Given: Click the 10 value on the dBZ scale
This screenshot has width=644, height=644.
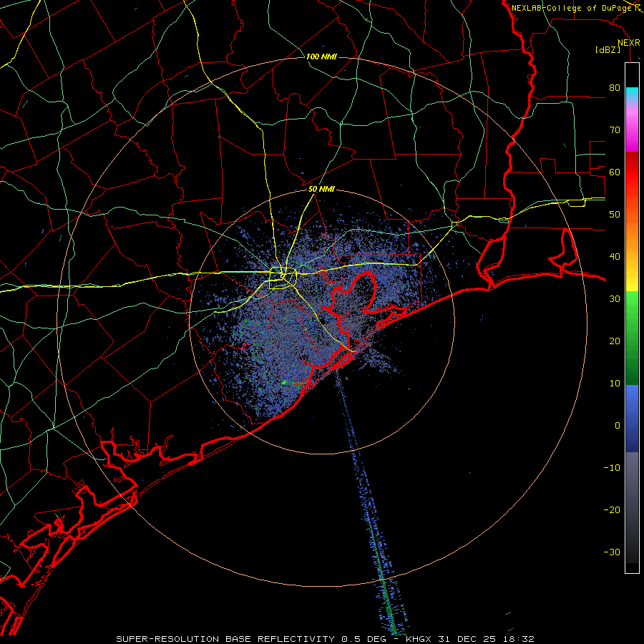Looking at the screenshot, I should coord(615,384).
